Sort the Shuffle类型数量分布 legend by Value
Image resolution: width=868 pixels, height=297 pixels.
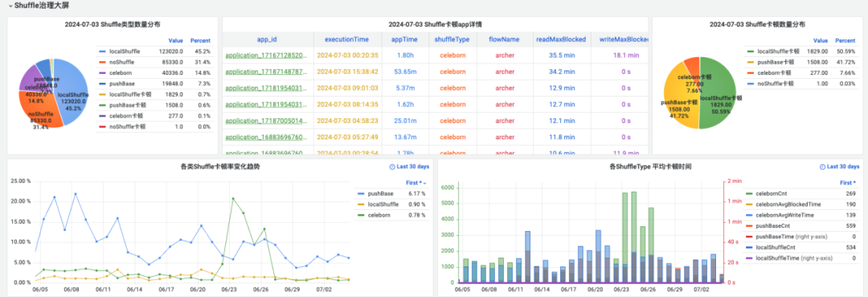(x=175, y=40)
